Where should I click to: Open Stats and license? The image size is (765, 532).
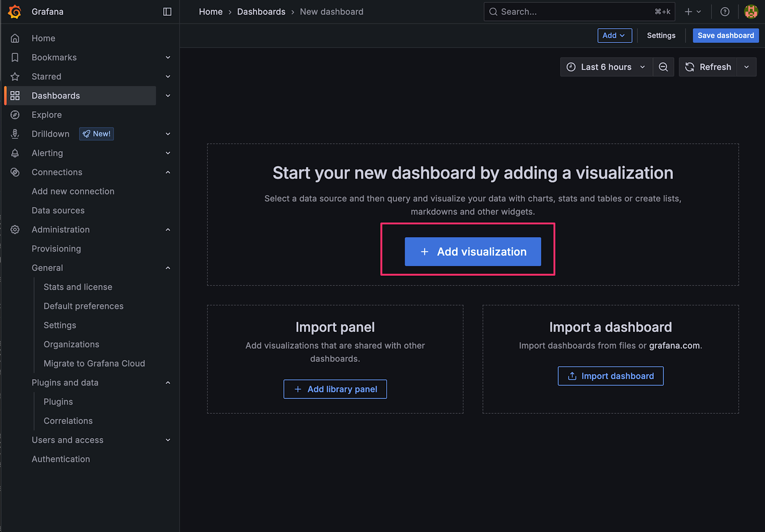tap(78, 287)
